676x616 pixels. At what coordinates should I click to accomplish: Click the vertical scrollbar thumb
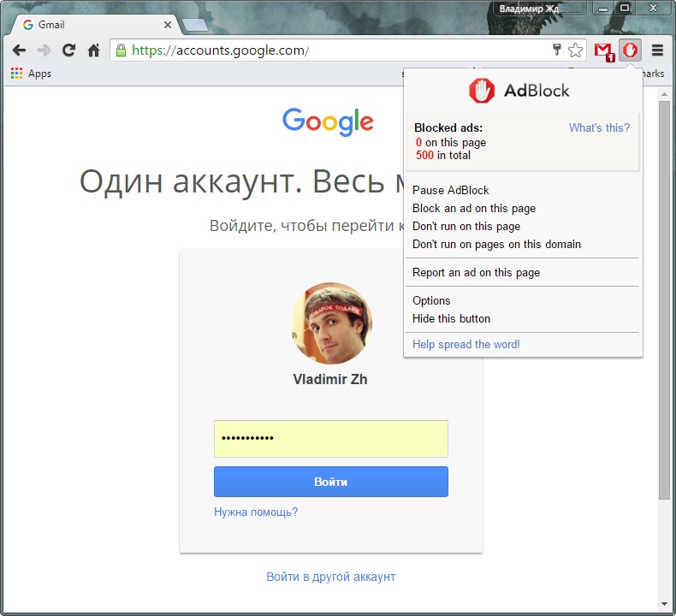(664, 300)
